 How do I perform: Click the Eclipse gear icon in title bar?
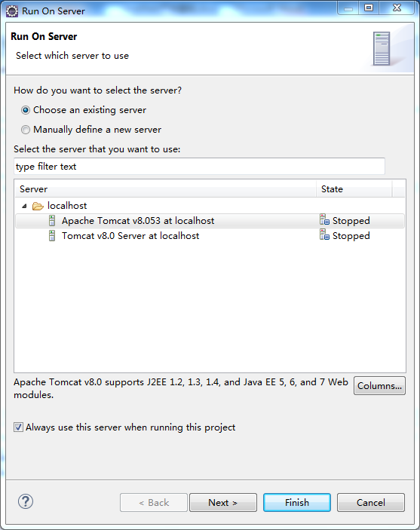12,11
